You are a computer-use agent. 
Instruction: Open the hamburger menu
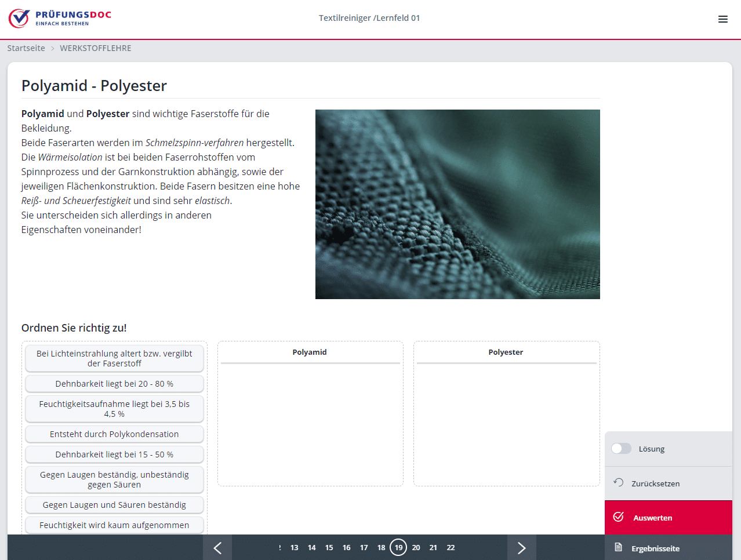[x=722, y=19]
